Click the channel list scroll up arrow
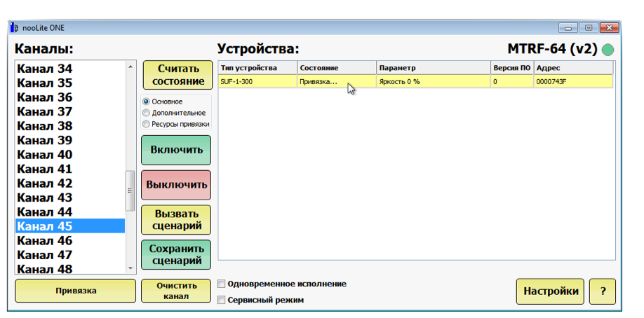644x318 pixels. tap(130, 67)
